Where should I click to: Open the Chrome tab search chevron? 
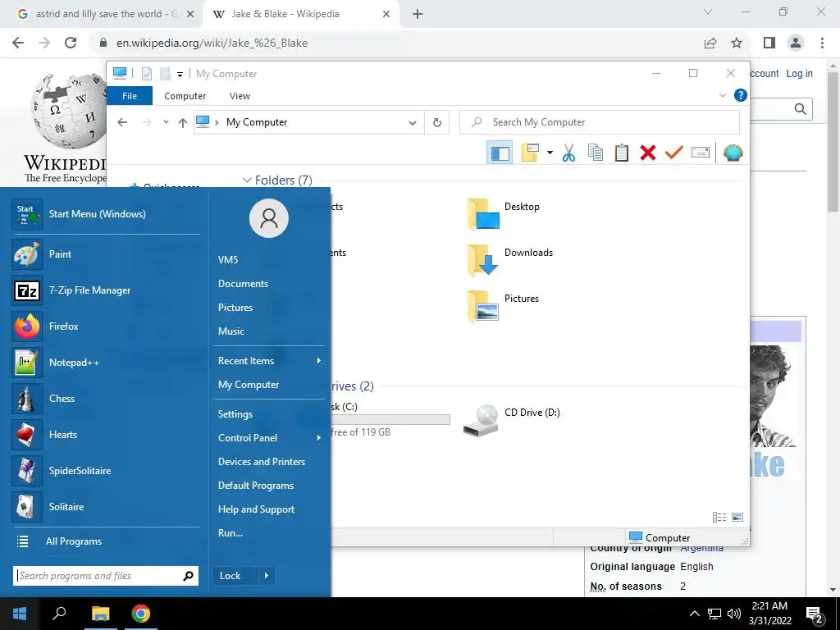708,11
